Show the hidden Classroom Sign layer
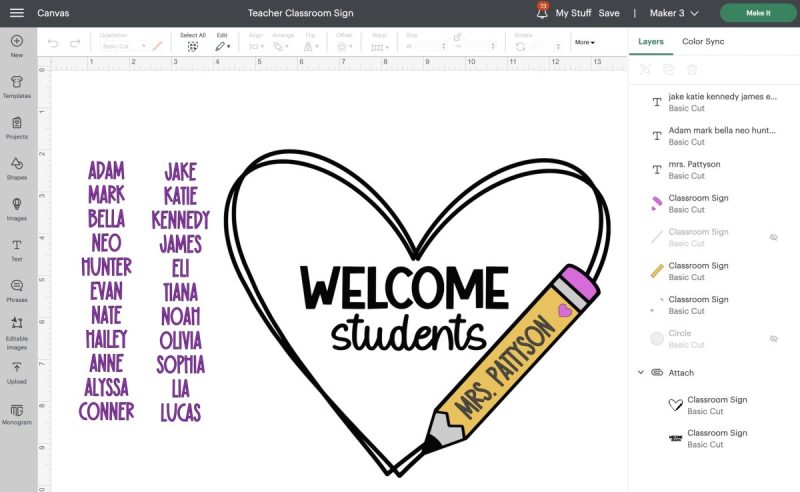 (773, 237)
